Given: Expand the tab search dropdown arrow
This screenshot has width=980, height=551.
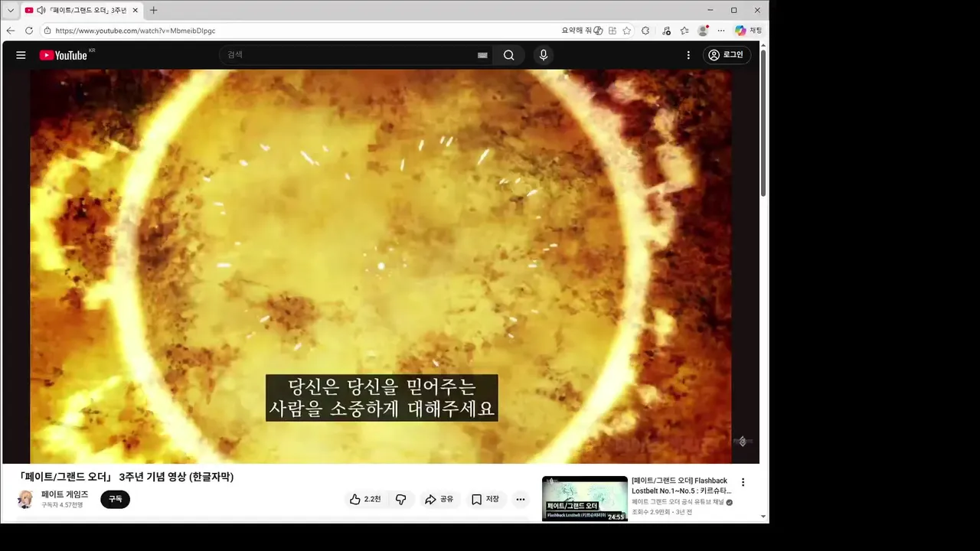Looking at the screenshot, I should [11, 10].
